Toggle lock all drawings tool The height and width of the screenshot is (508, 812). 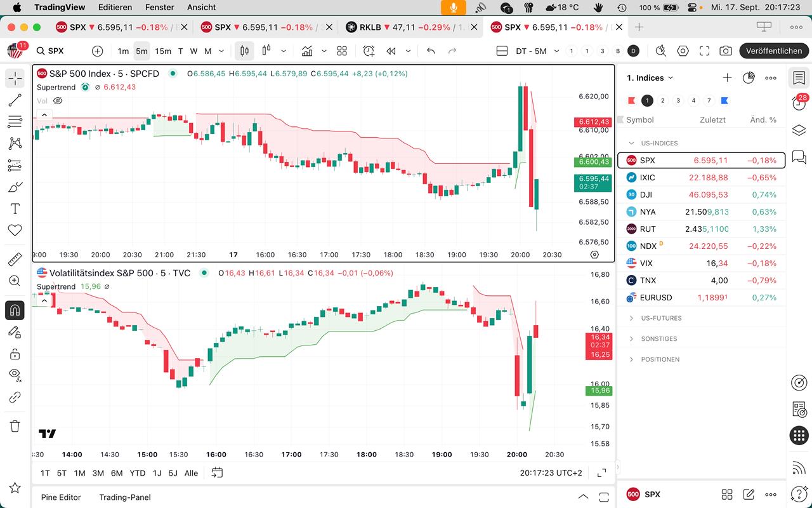15,353
